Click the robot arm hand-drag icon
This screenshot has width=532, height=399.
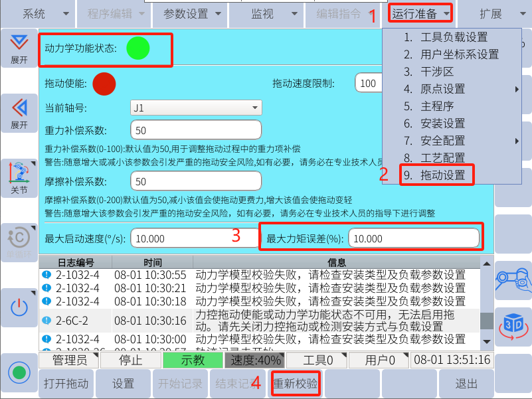click(513, 281)
